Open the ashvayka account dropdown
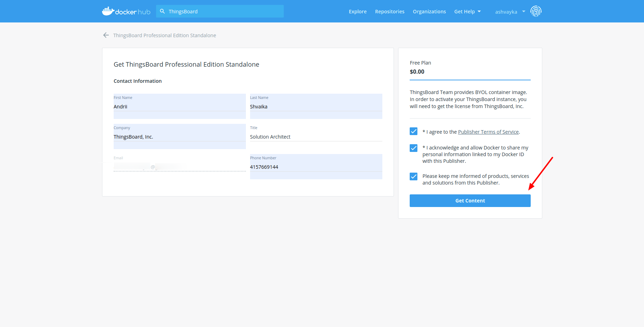Screen dimensions: 644x327 [x=510, y=12]
